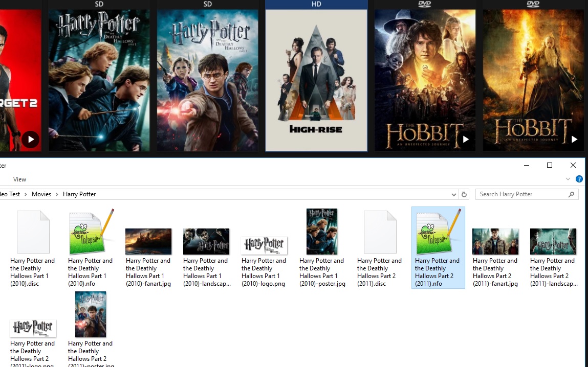Select Part 2 (2011)-logo.png thumbnail
This screenshot has height=367, width=588.
(x=33, y=328)
